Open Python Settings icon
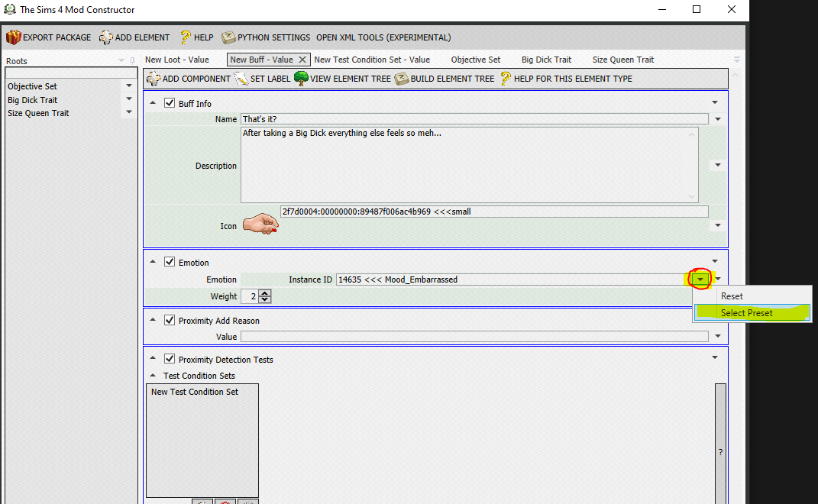Viewport: 818px width, 504px height. 228,37
